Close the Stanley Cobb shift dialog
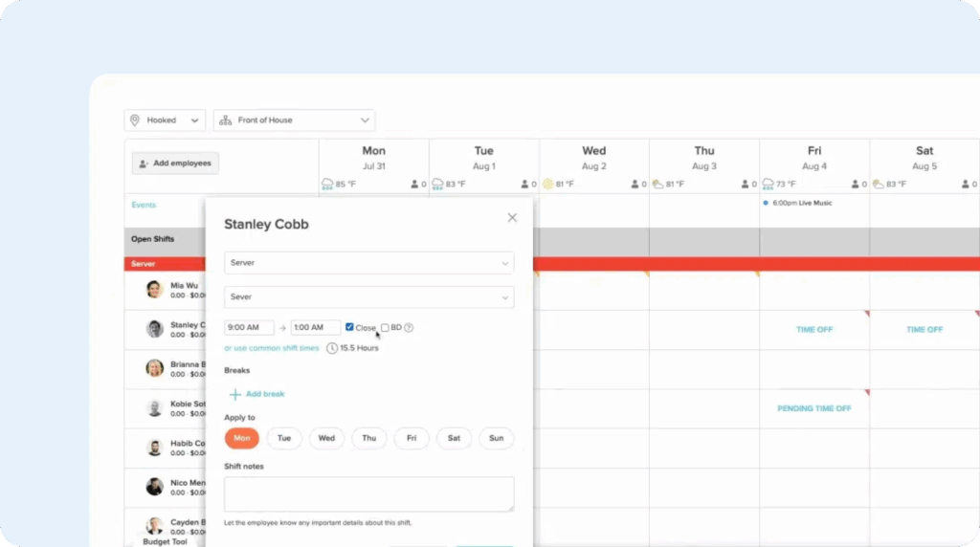980x547 pixels. point(512,218)
